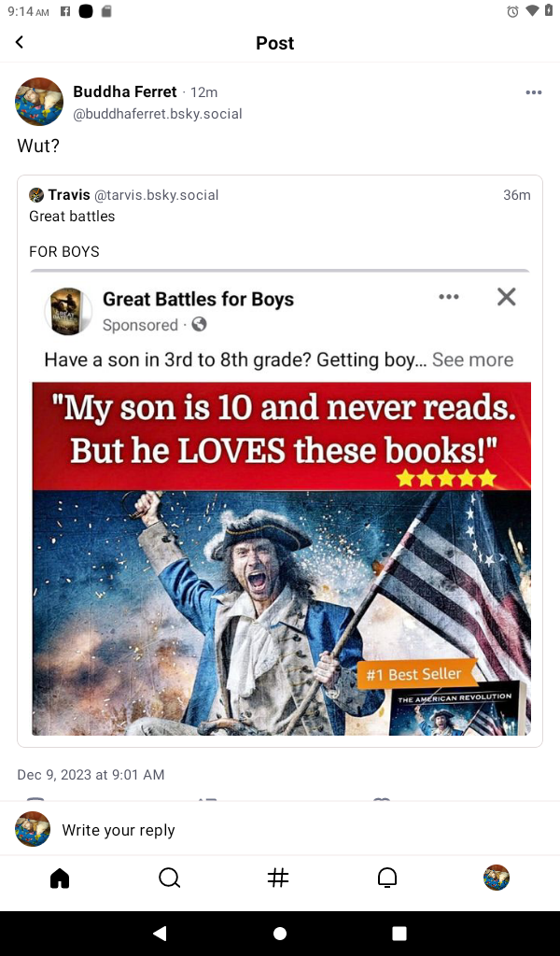Screen dimensions: 560x956
Task: Open your profile avatar in the bottom bar
Action: pyautogui.click(x=496, y=878)
